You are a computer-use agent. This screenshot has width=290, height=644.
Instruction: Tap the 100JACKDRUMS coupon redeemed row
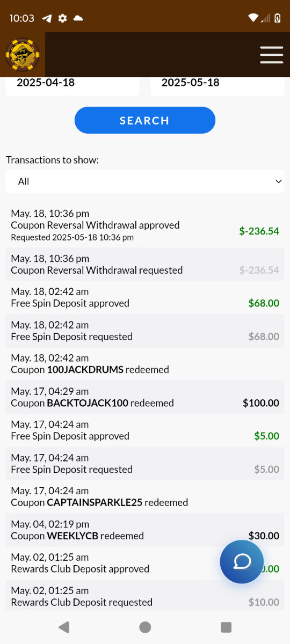(x=145, y=364)
